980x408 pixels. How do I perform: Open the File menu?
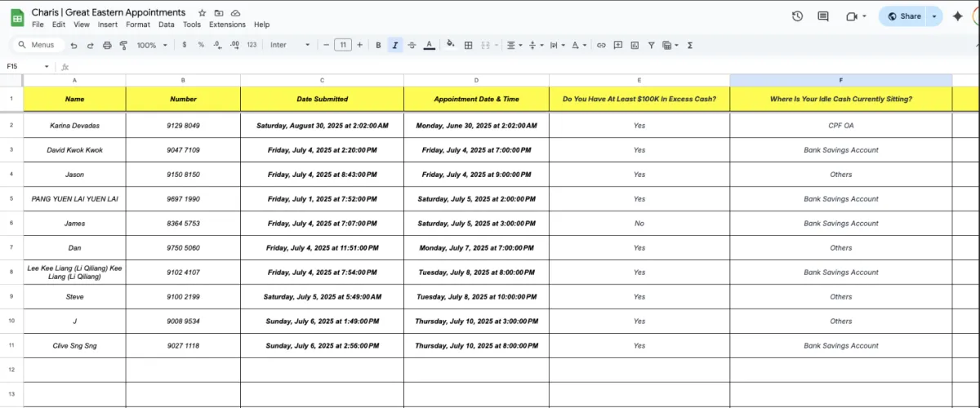pyautogui.click(x=38, y=24)
